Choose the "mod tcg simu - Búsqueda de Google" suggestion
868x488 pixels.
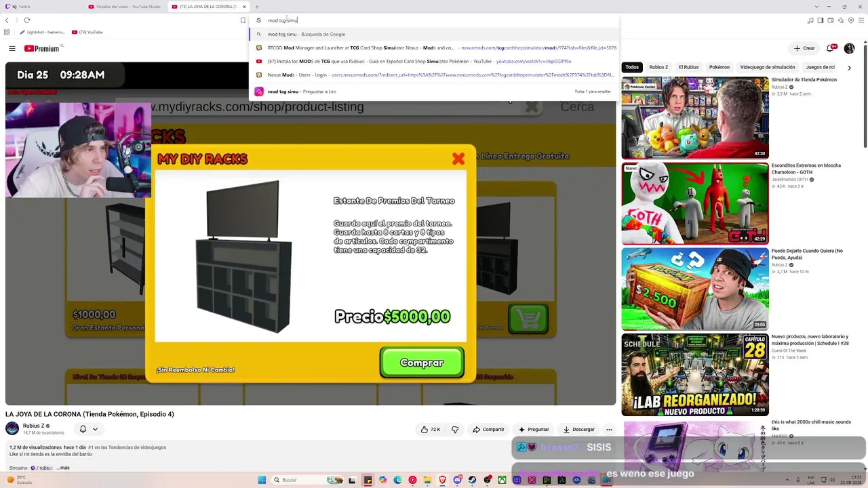click(434, 34)
